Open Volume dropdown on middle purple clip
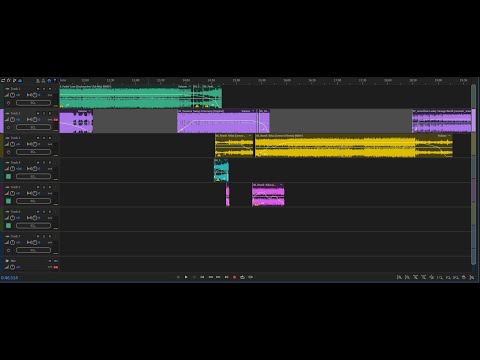This screenshot has height=360, width=480. (x=247, y=111)
